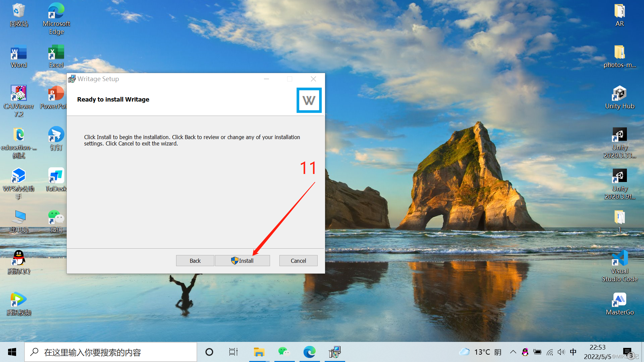644x362 pixels.
Task: Open the volume control in system tray
Action: pos(561,352)
